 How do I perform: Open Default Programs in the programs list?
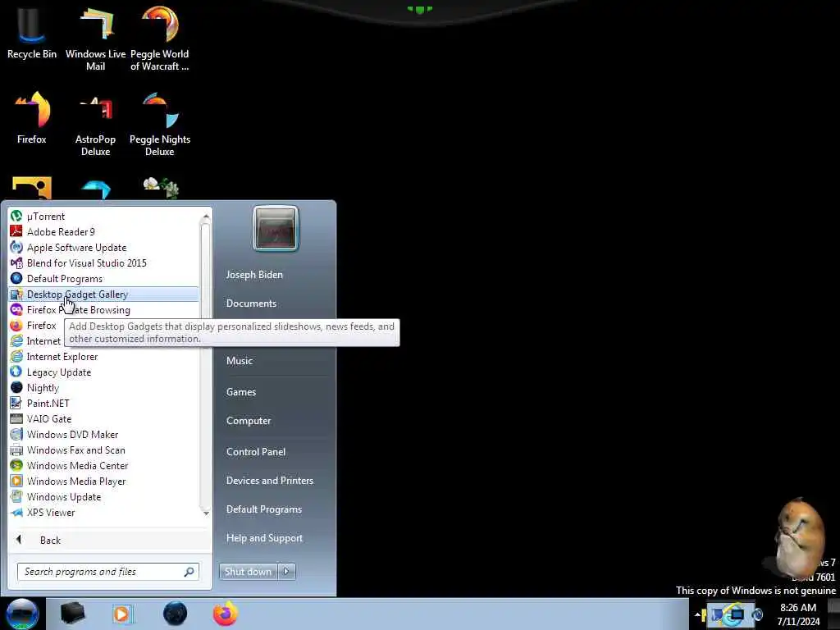point(103,279)
